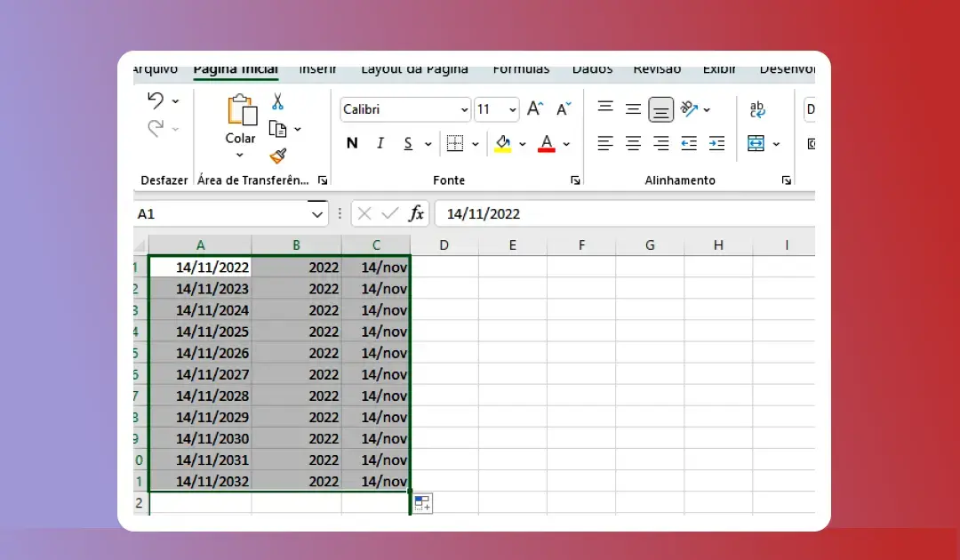The image size is (960, 560).
Task: Click the Undo (Desfazer) arrow icon
Action: click(x=155, y=100)
